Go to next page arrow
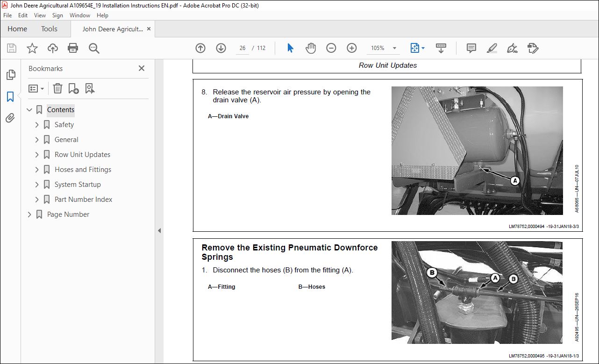Screen dimensions: 599x364 [x=221, y=48]
